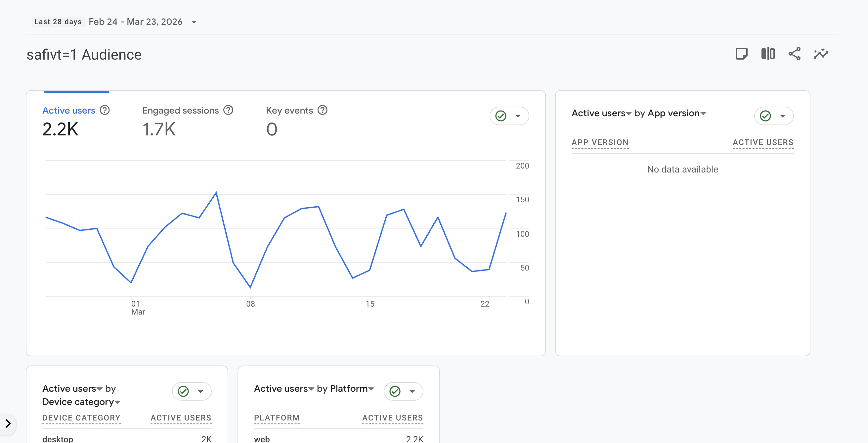The image size is (868, 443).
Task: Click the chart line peak before Mar 08
Action: point(216,193)
